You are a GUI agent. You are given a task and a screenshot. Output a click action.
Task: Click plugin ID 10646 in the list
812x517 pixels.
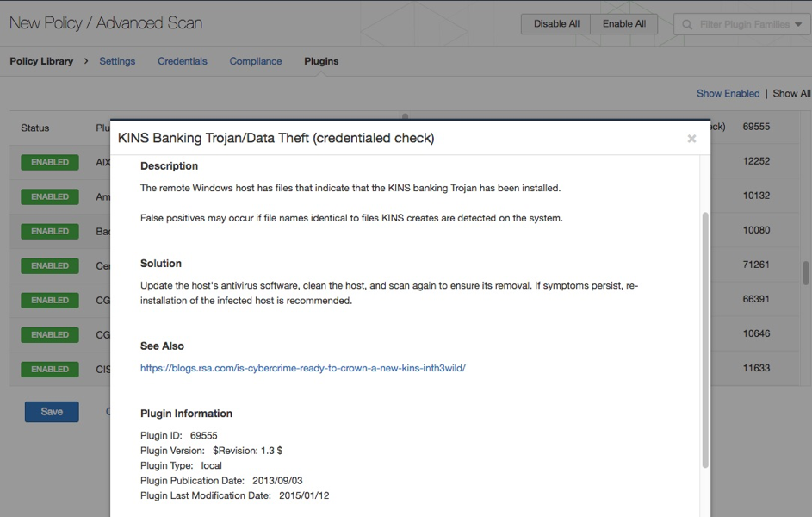coord(756,333)
